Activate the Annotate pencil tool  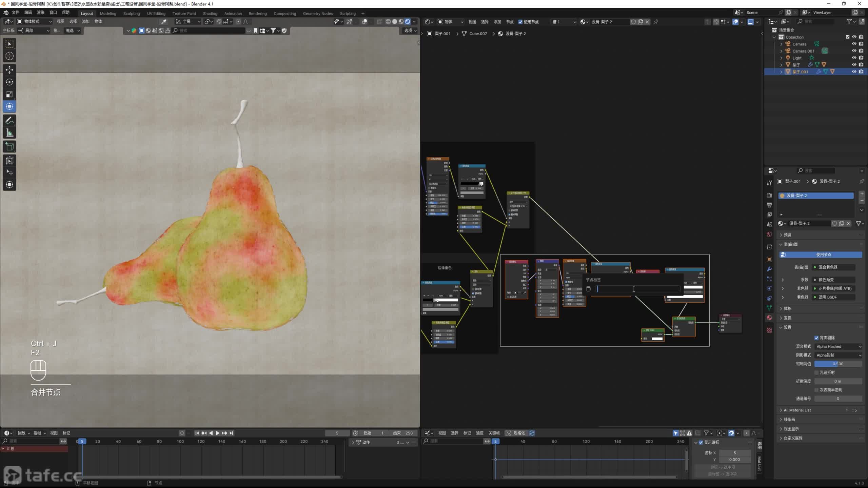click(9, 121)
